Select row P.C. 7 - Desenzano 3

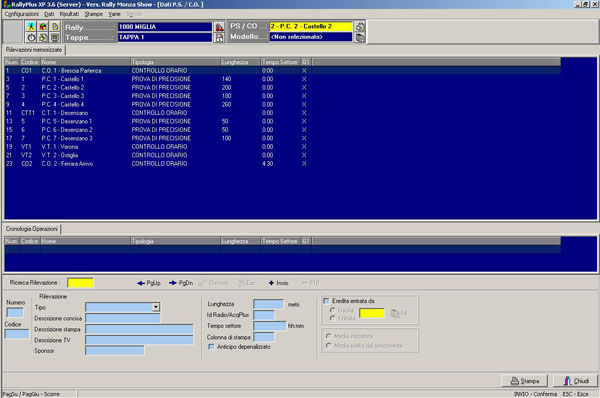(x=283, y=138)
